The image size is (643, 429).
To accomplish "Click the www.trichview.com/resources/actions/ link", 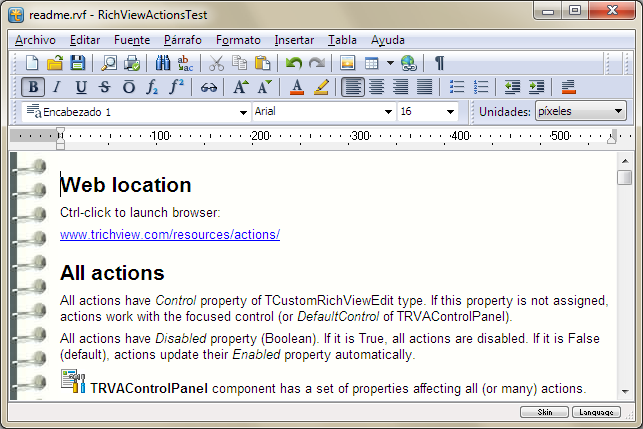I will (170, 235).
